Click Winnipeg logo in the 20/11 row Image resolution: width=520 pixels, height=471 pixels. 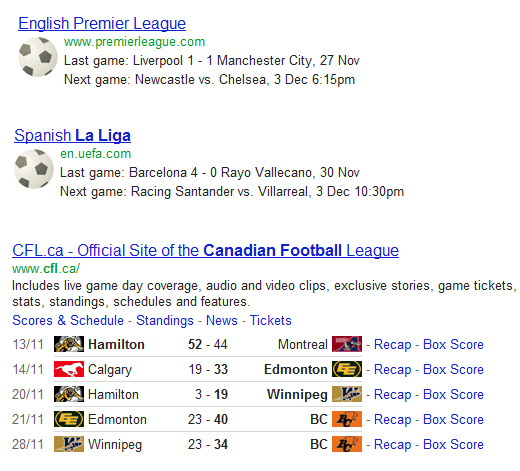[347, 394]
